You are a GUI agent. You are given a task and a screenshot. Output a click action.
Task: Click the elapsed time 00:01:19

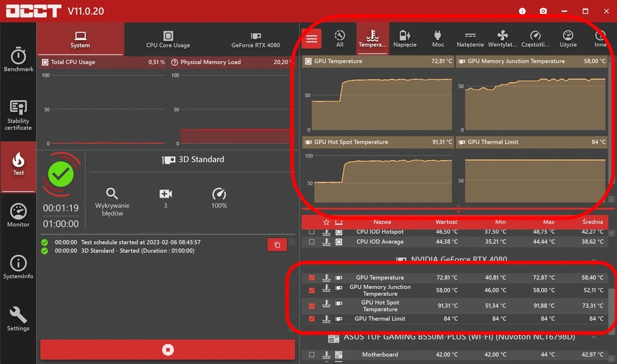point(60,208)
